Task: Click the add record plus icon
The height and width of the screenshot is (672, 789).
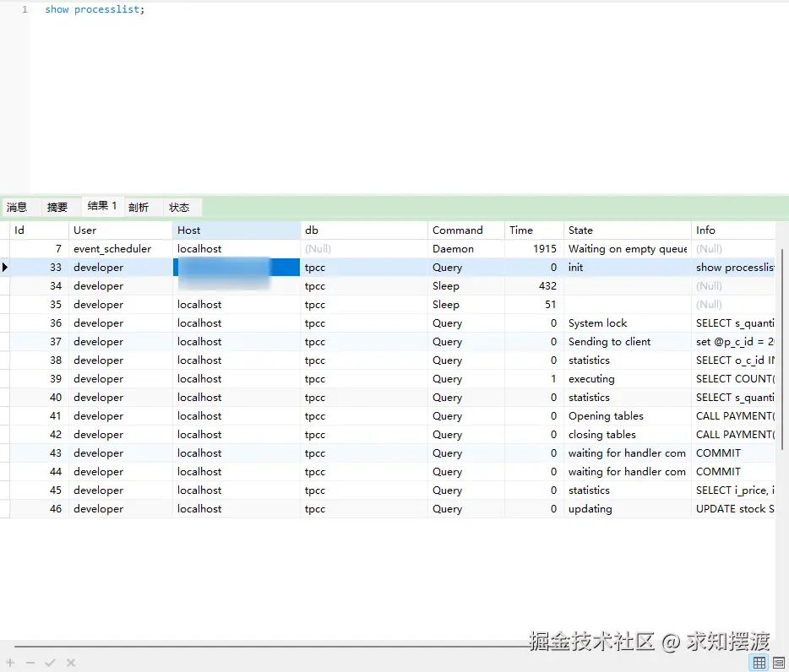Action: (11, 663)
